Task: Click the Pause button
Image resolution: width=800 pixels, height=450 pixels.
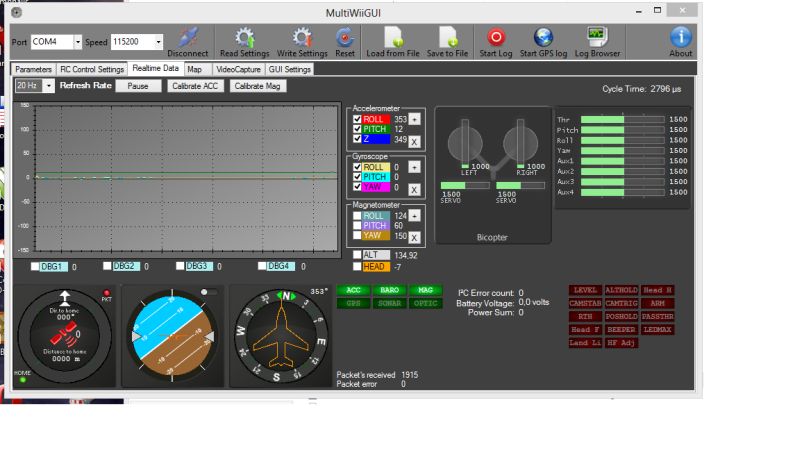Action: [x=138, y=86]
